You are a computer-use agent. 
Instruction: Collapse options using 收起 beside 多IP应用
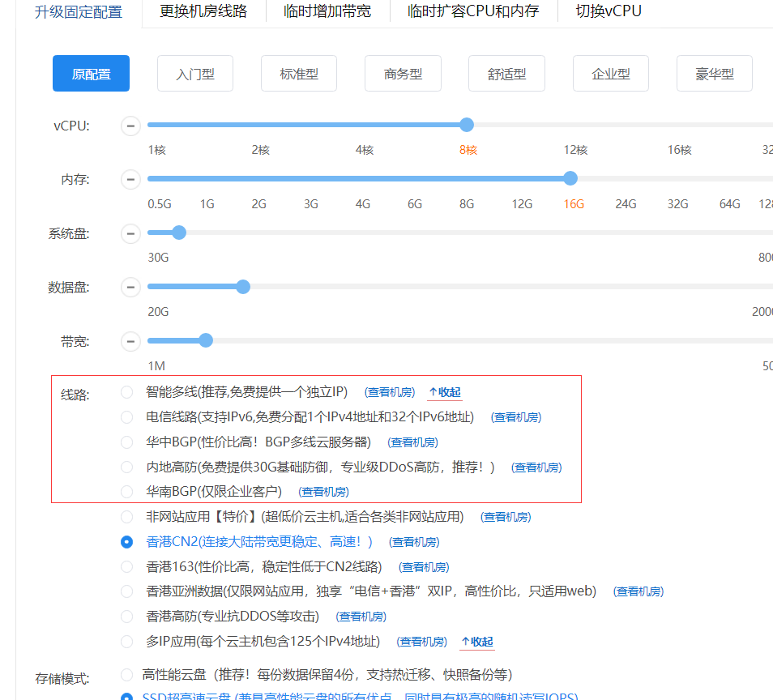click(476, 642)
